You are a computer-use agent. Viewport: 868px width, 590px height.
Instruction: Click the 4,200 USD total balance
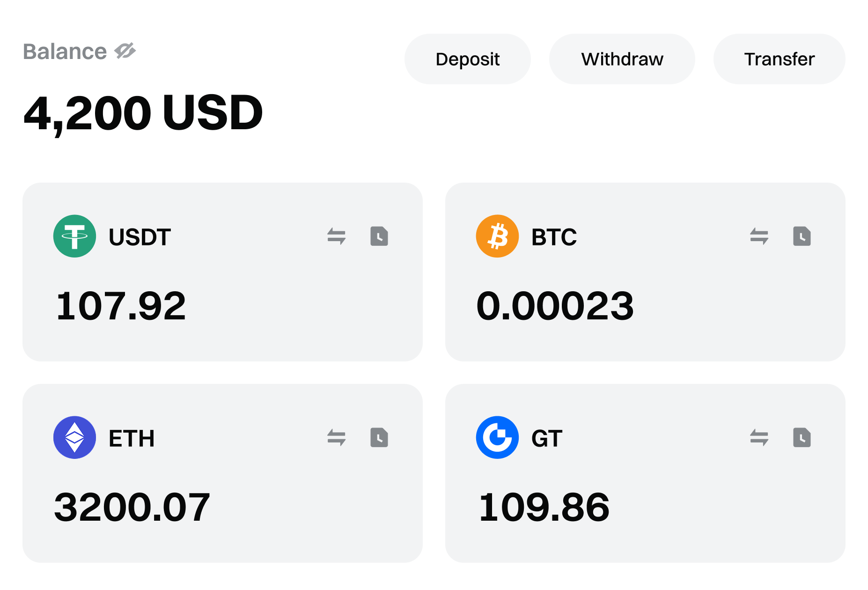[x=143, y=113]
